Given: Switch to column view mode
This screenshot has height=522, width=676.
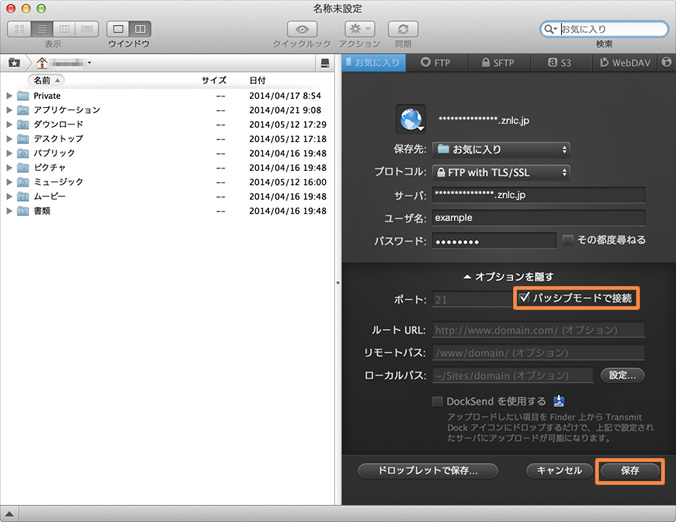Looking at the screenshot, I should coord(64,29).
